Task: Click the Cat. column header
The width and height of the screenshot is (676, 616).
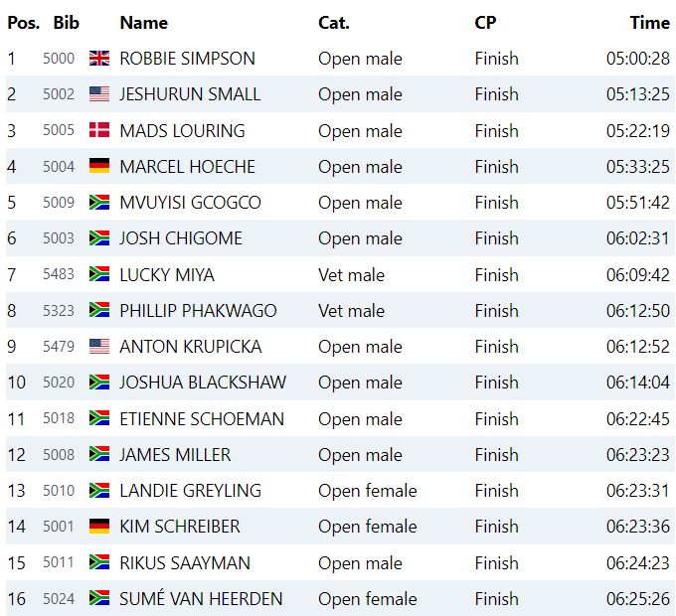Action: pos(334,23)
